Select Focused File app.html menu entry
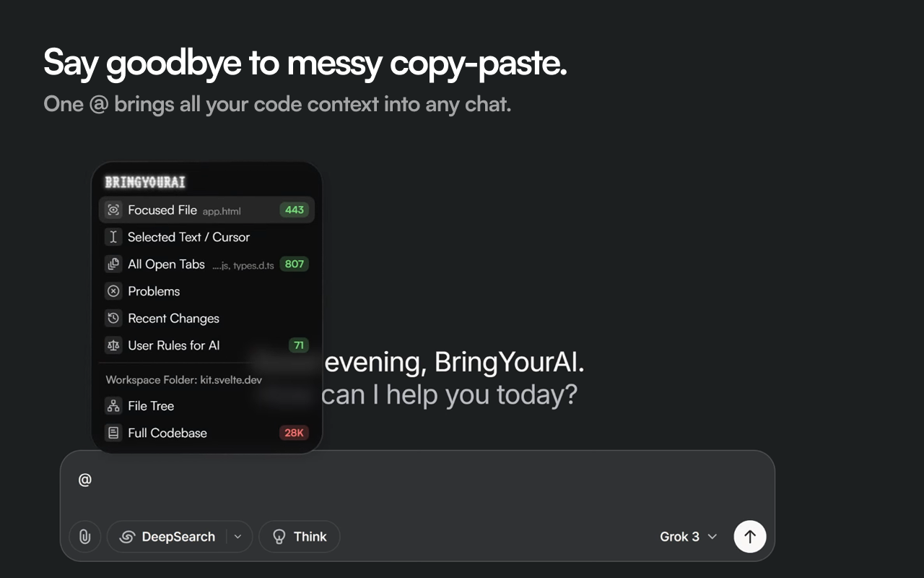 tap(206, 210)
